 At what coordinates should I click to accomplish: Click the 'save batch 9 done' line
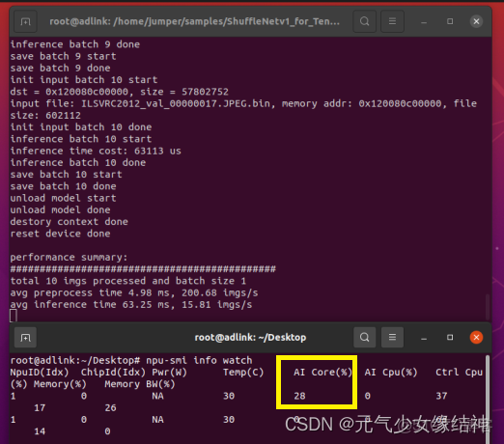click(x=60, y=69)
